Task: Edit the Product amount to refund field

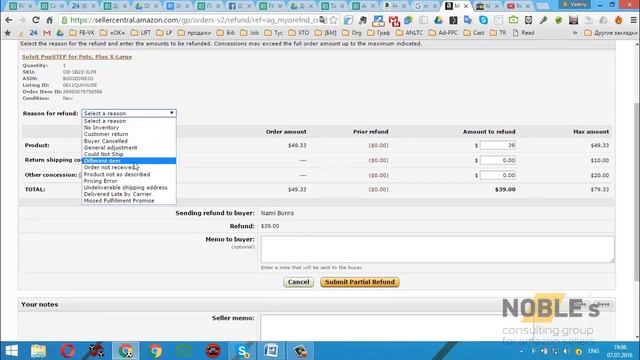Action: click(x=498, y=145)
